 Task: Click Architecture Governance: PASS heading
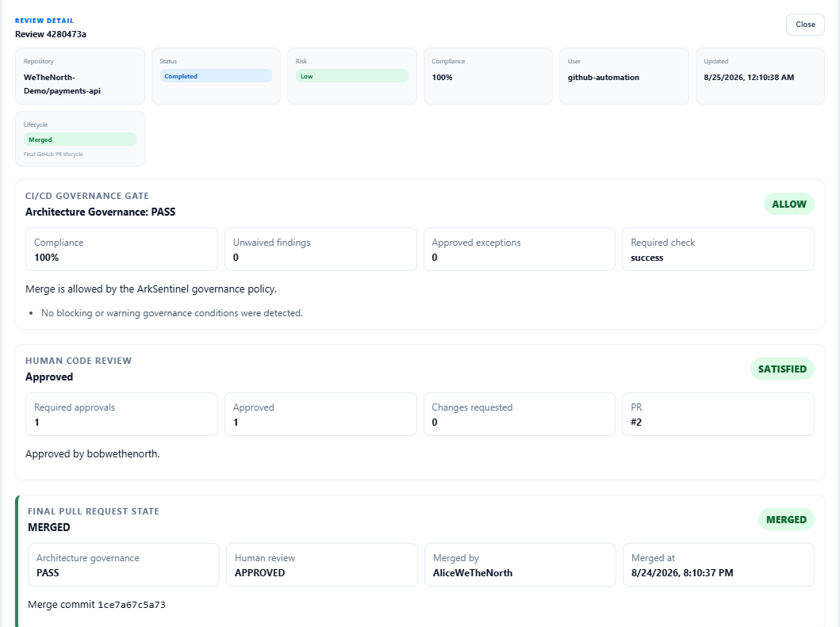coord(100,212)
